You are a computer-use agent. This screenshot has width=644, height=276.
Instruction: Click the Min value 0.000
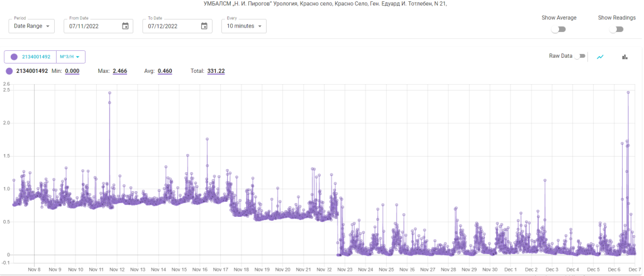tap(72, 71)
